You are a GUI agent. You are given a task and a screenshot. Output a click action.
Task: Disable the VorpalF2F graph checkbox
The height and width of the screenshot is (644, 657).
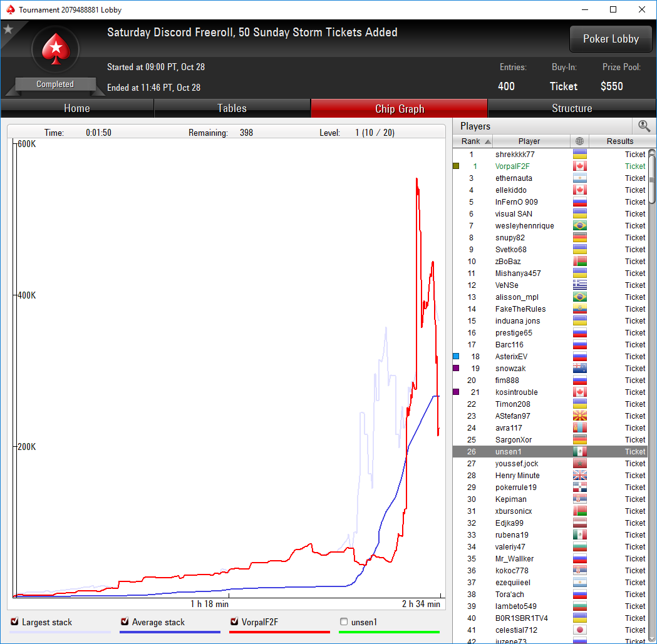pyautogui.click(x=234, y=621)
